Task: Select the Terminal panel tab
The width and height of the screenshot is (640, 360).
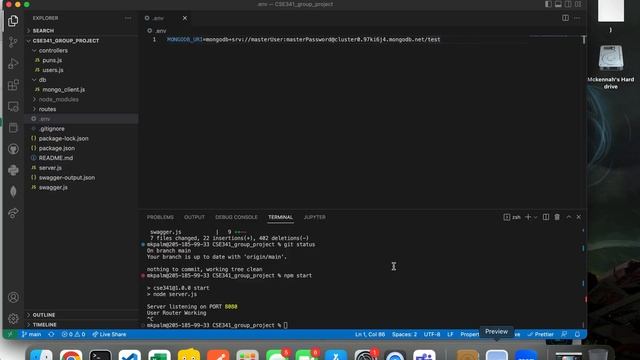Action: (x=280, y=217)
